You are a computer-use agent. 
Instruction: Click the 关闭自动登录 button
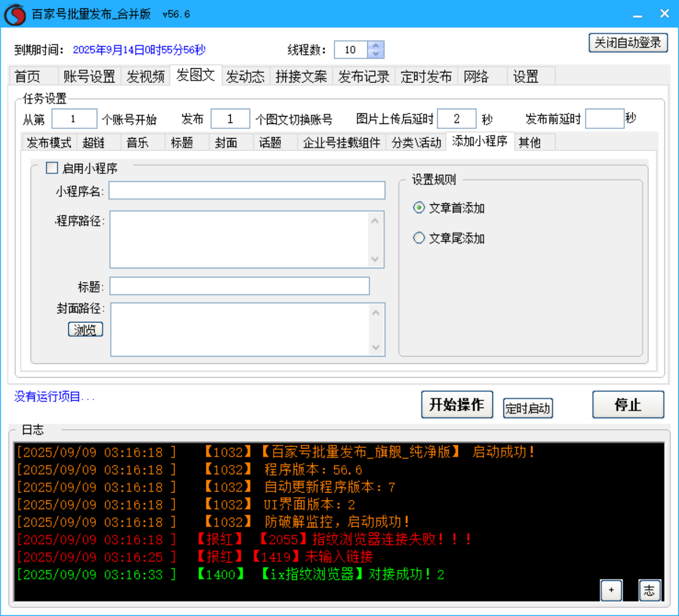coord(627,43)
